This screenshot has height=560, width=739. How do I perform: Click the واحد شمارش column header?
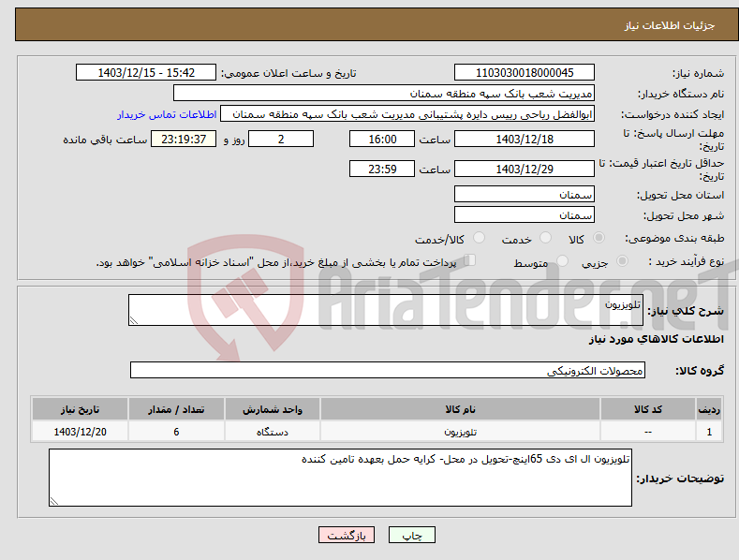273,409
